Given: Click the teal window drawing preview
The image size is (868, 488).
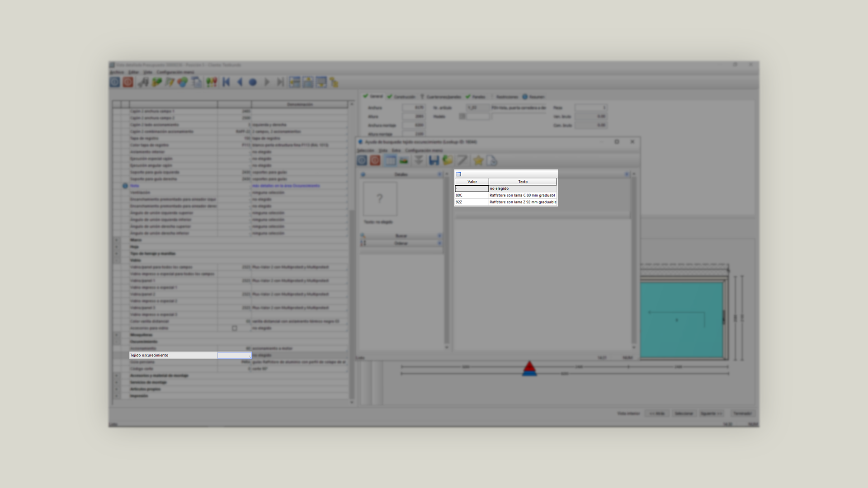Looking at the screenshot, I should (x=681, y=319).
